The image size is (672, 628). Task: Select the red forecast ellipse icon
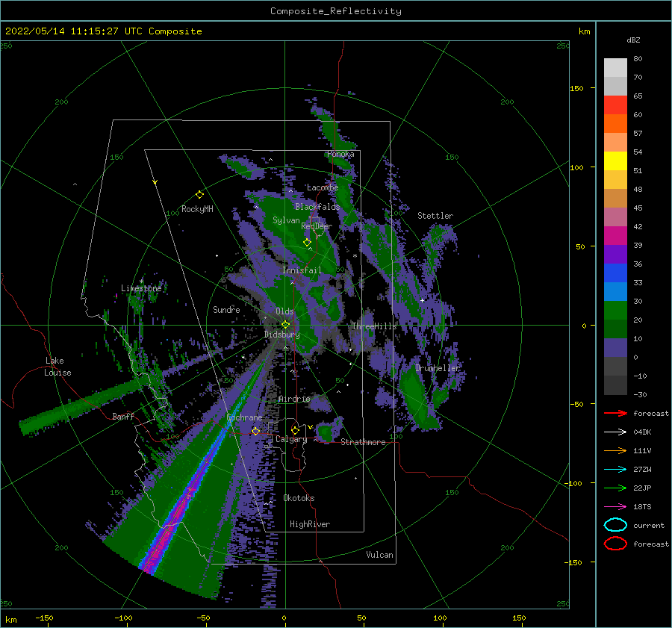click(x=615, y=544)
